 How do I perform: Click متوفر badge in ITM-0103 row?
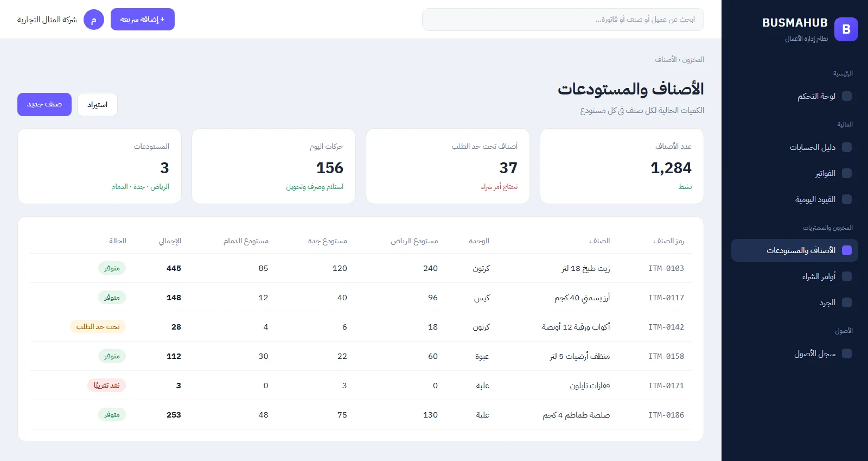pyautogui.click(x=112, y=268)
